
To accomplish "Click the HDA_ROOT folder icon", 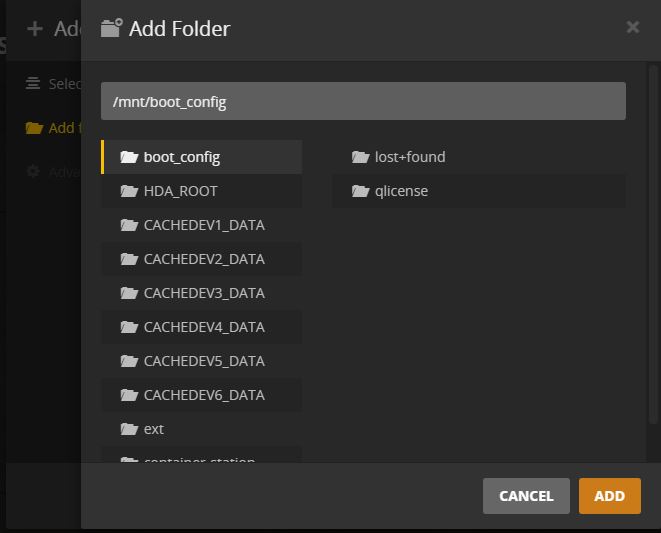I will point(128,191).
